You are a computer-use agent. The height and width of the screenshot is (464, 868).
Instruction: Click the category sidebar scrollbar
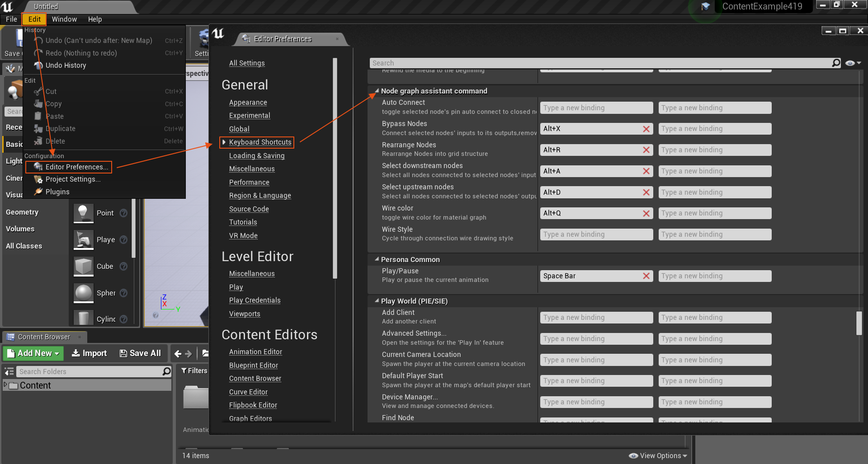click(335, 168)
